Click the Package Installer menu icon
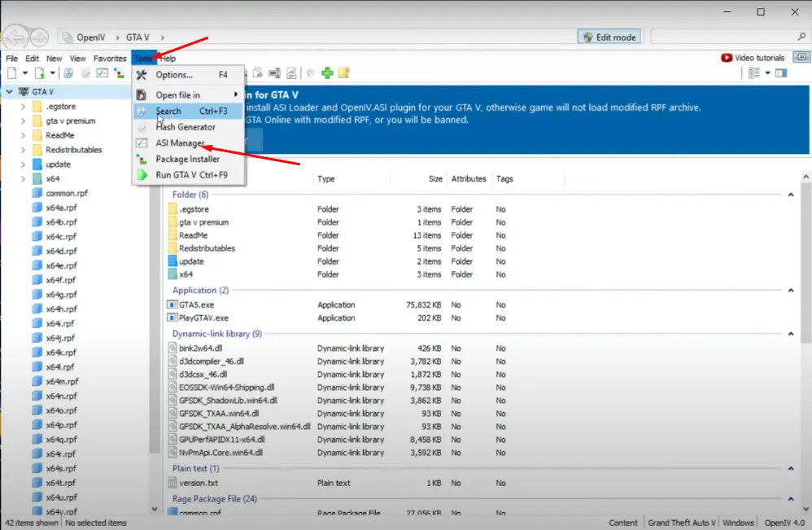Viewport: 812px width, 530px height. (142, 159)
